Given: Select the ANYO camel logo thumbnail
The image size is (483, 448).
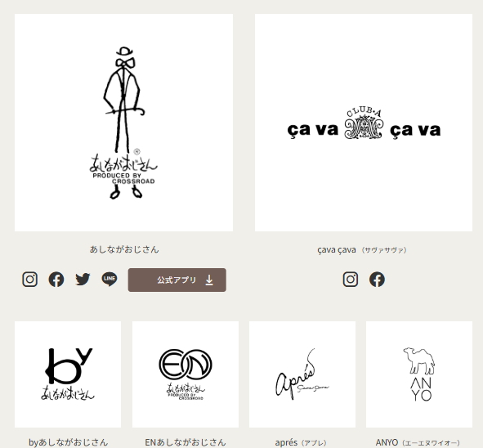Looking at the screenshot, I should pyautogui.click(x=419, y=374).
